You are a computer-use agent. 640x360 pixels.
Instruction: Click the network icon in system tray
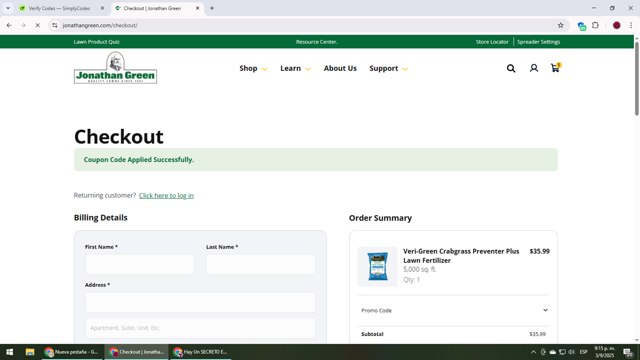(x=562, y=352)
